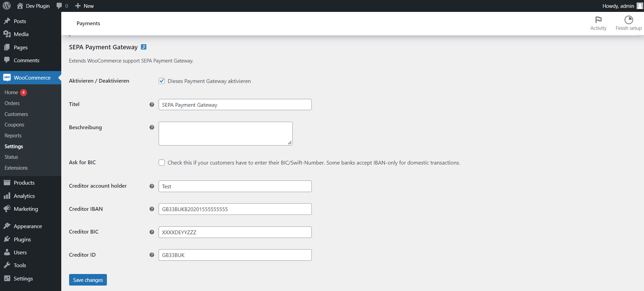Viewport: 644px width, 291px height.
Task: Click into the Creditor account holder field
Action: click(235, 186)
